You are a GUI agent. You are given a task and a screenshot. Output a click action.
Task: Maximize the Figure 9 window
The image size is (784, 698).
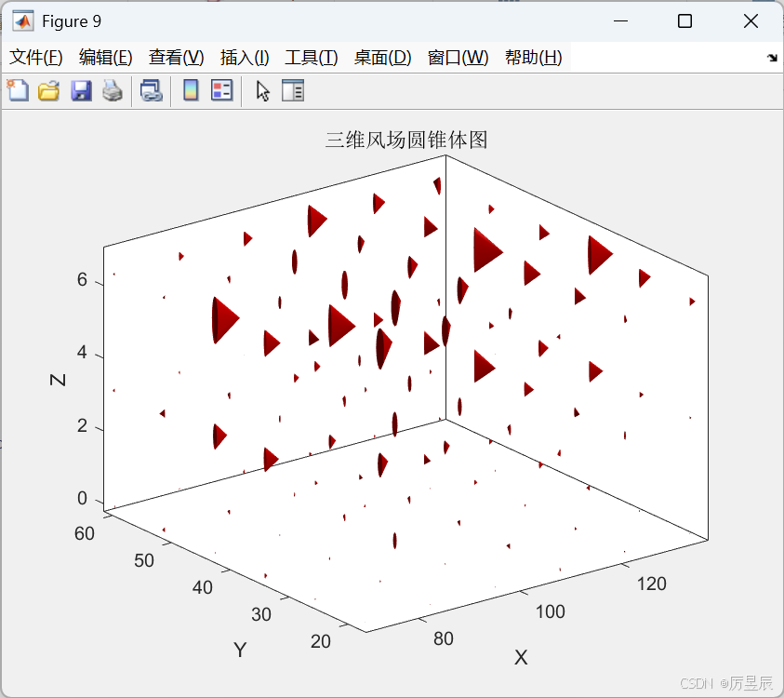685,21
